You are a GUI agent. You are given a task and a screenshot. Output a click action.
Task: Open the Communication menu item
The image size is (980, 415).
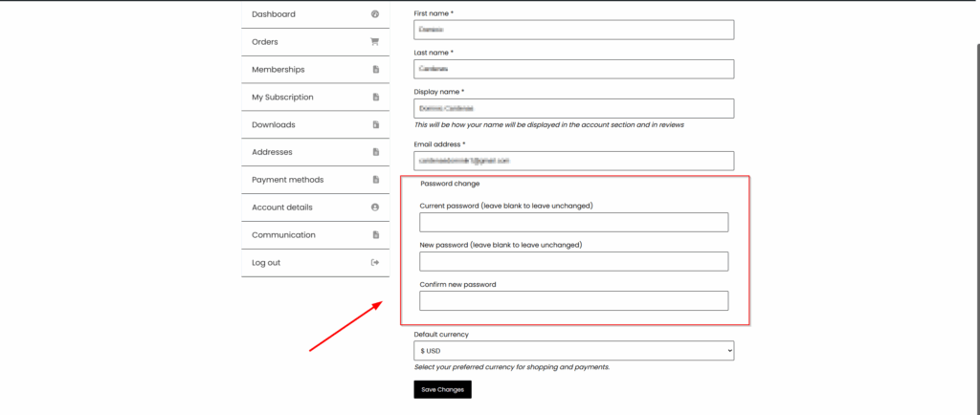283,235
